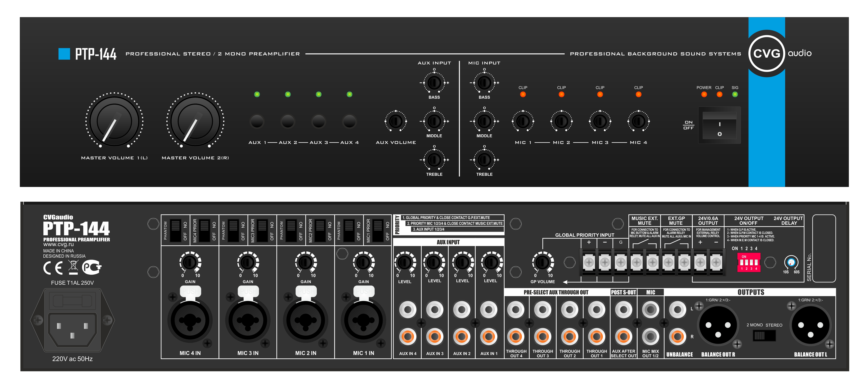Click the MIC 2 IN combo XLR jack
Viewport: 868px width, 386px height.
pyautogui.click(x=306, y=320)
